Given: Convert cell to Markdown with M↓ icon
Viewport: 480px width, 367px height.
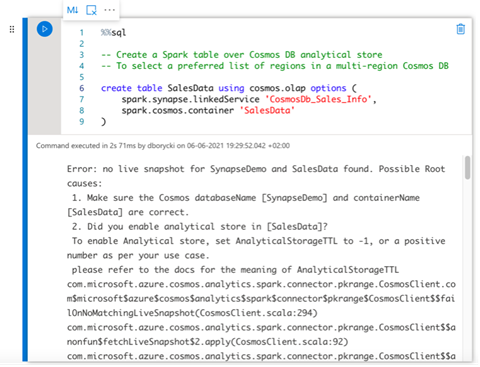Looking at the screenshot, I should tap(72, 10).
